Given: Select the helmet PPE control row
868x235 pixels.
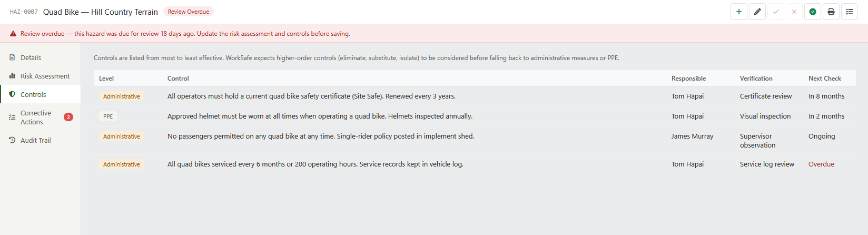Looking at the screenshot, I should (475, 116).
